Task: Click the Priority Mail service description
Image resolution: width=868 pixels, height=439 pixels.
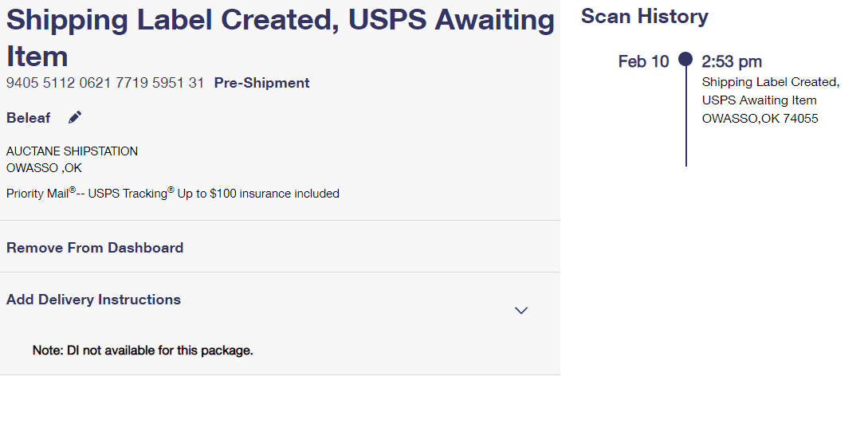Action: [x=173, y=193]
